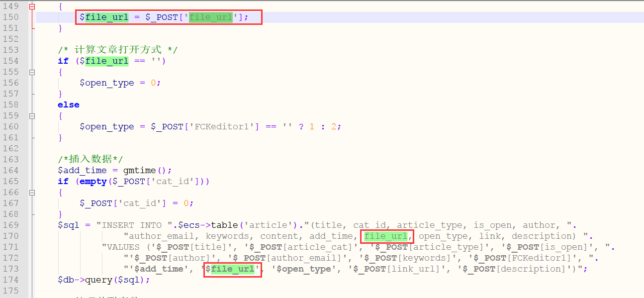Select line number 163 in the gutter
The image size is (644, 298).
[10, 159]
